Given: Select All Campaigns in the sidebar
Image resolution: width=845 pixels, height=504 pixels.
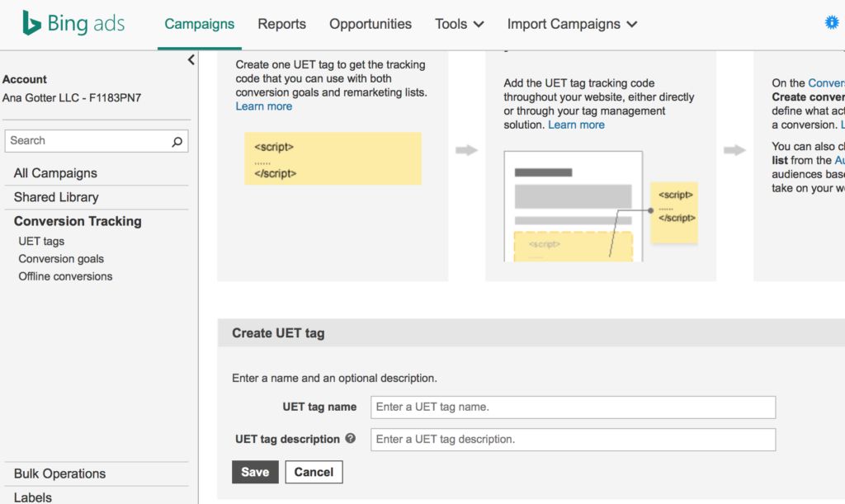Looking at the screenshot, I should click(x=55, y=173).
